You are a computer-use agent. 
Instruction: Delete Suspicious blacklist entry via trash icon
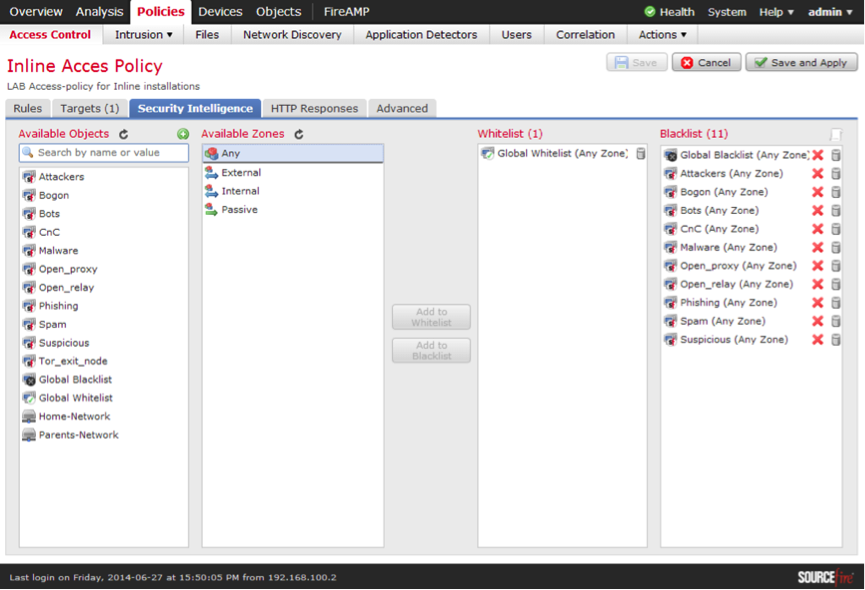[x=836, y=340]
